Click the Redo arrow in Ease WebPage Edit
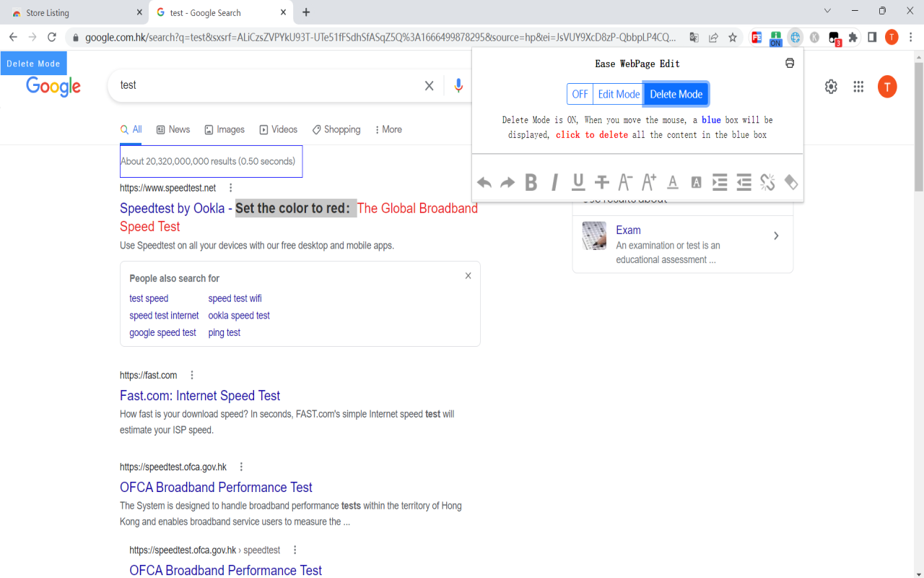Viewport: 924px width, 578px height. (x=507, y=183)
